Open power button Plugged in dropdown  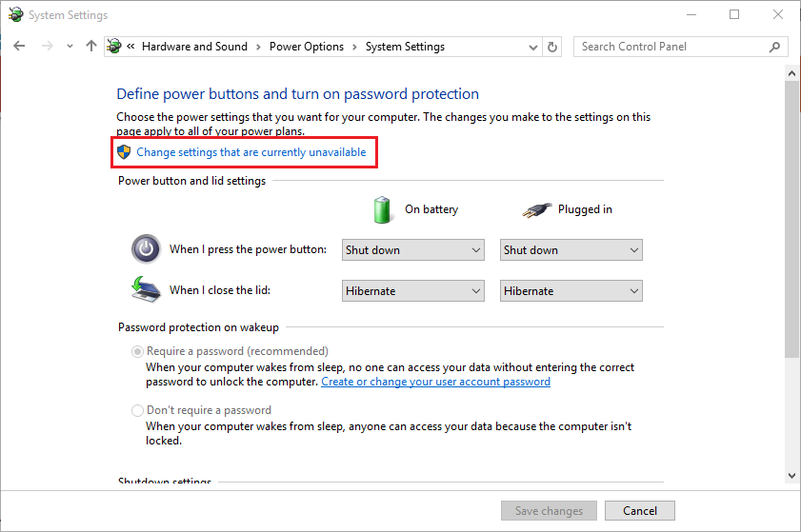[571, 250]
